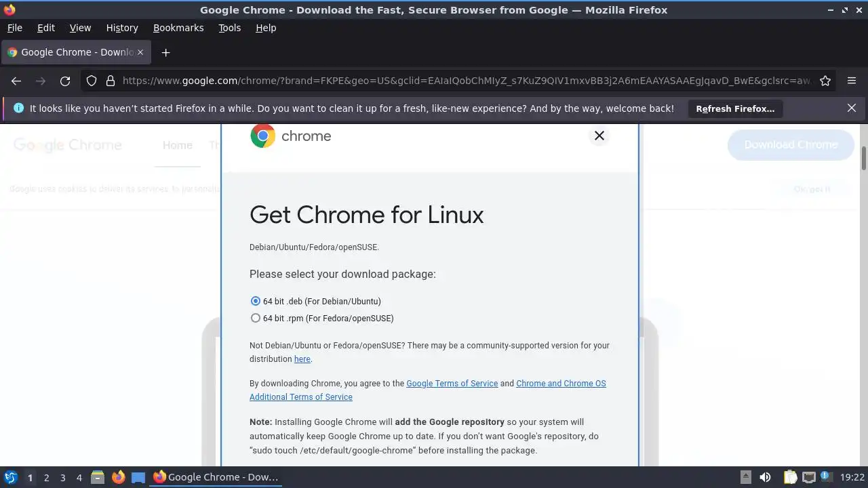Open the community-supported version 'here' link

302,359
